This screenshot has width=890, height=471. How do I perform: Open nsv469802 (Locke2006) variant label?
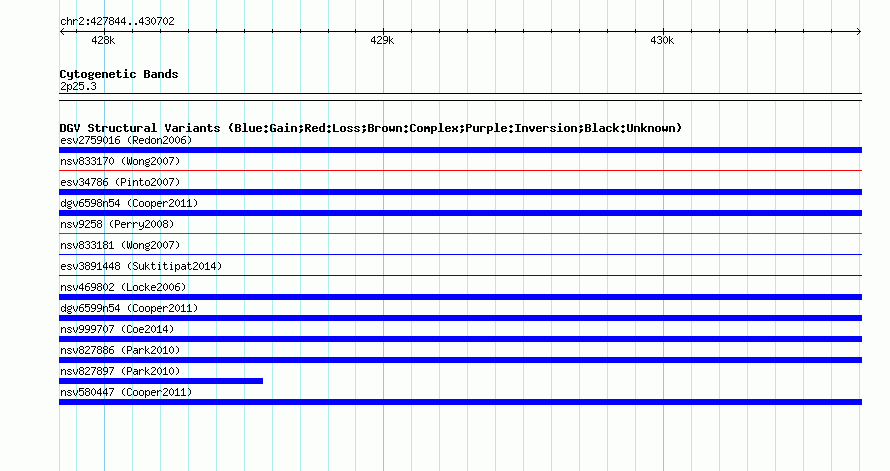[x=123, y=287]
